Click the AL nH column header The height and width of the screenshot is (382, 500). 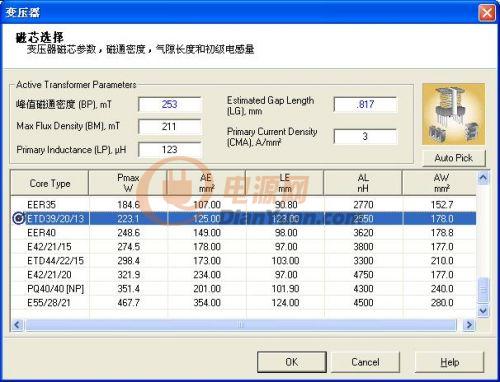point(363,183)
